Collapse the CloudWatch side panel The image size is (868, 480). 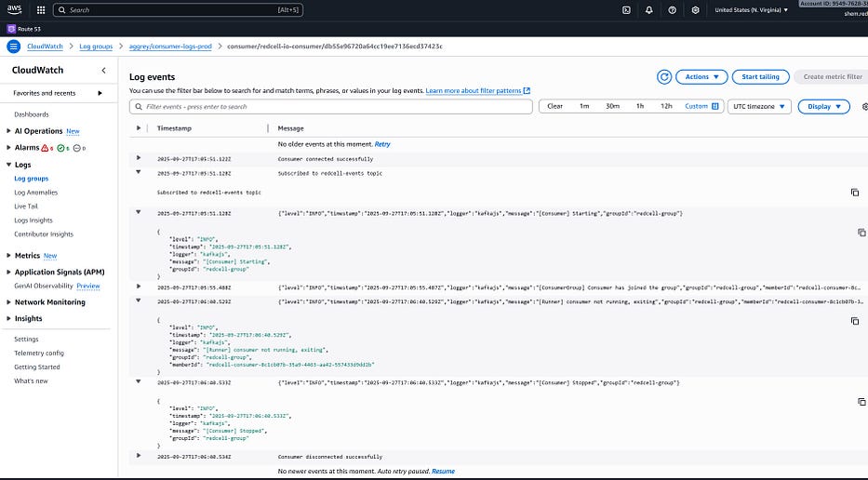coord(103,71)
